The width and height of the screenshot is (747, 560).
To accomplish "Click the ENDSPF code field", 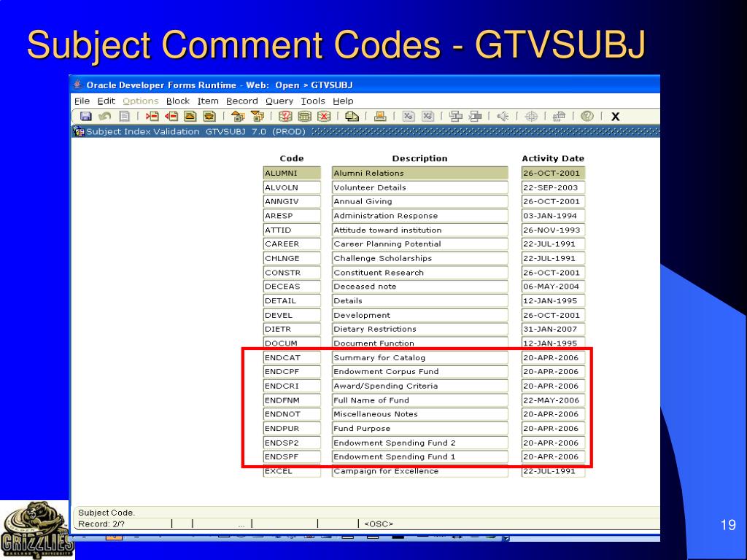I will click(292, 456).
